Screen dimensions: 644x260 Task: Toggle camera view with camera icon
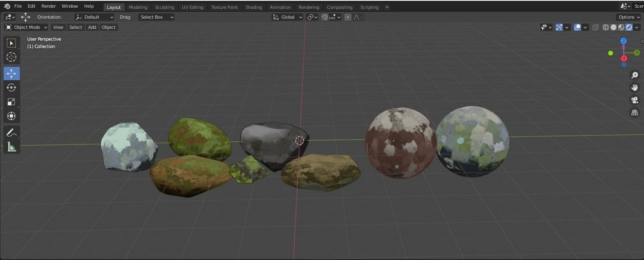(634, 100)
